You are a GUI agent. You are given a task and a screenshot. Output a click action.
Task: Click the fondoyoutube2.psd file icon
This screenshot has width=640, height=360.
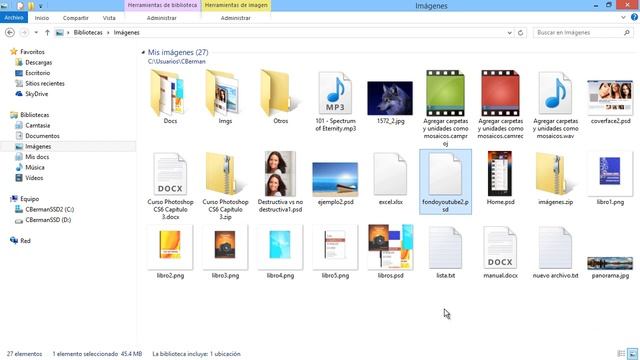445,175
